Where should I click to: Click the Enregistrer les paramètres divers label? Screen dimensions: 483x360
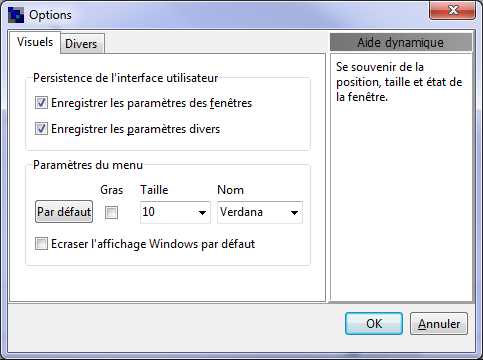point(135,129)
